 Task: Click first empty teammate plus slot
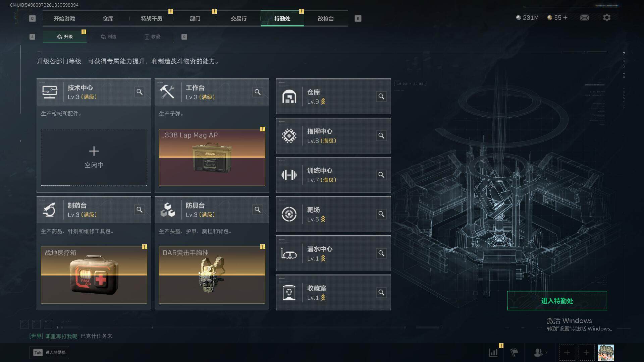click(x=567, y=353)
